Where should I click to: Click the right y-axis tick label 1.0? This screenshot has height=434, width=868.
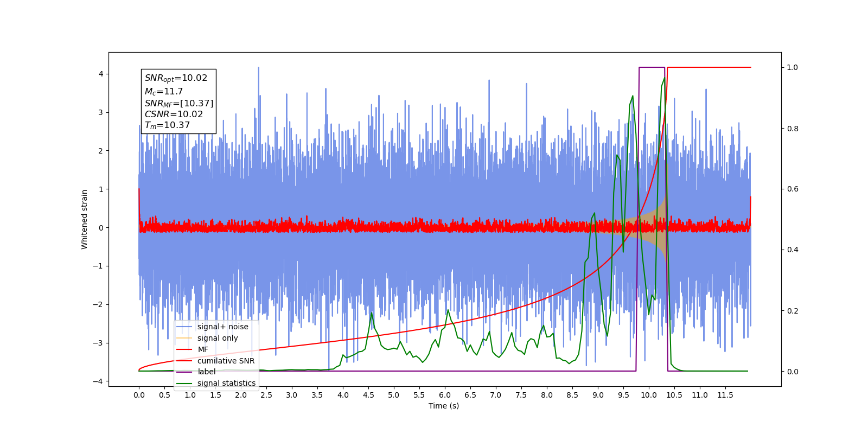793,67
